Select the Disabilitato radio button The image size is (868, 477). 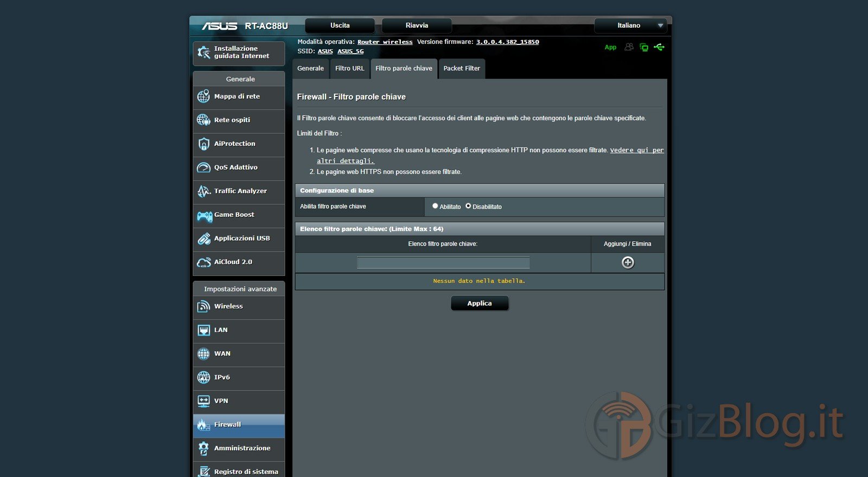coord(468,206)
